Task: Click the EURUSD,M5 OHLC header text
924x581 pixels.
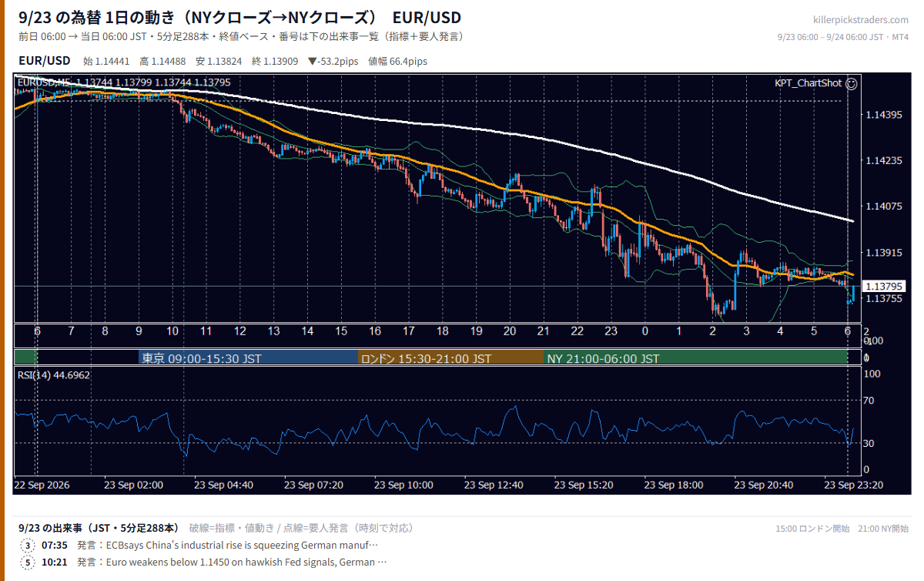Action: [x=123, y=82]
